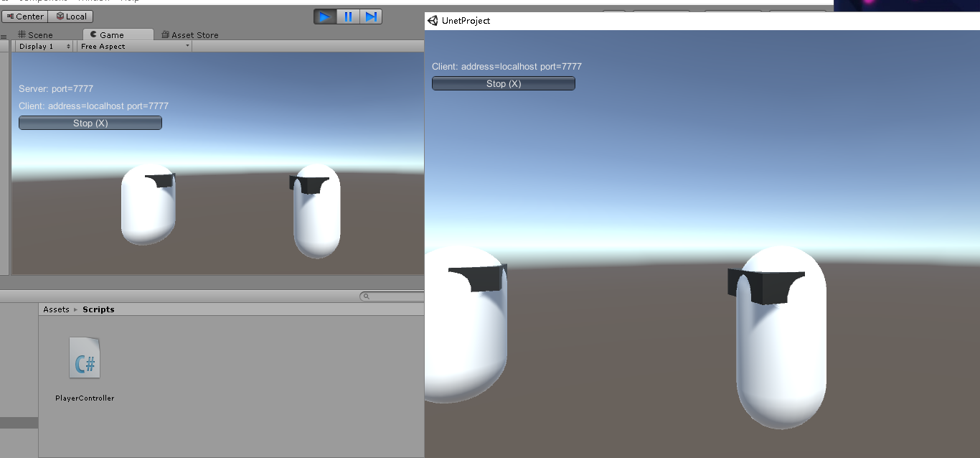Viewport: 980px width, 458px height.
Task: Click the PlayerController file name label
Action: pos(85,398)
